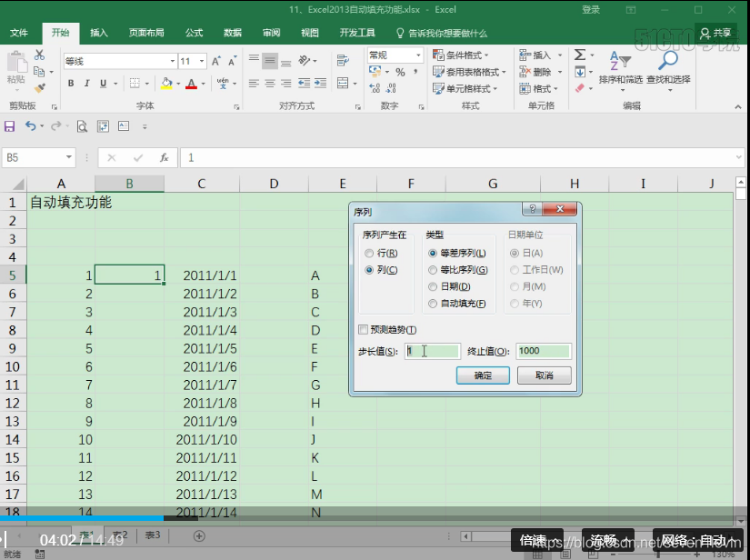This screenshot has width=750, height=560.
Task: Switch to the 公式 tab
Action: (x=194, y=33)
